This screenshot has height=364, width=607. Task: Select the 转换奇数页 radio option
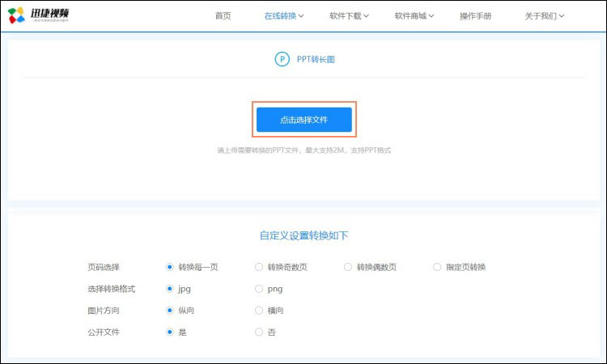click(259, 267)
